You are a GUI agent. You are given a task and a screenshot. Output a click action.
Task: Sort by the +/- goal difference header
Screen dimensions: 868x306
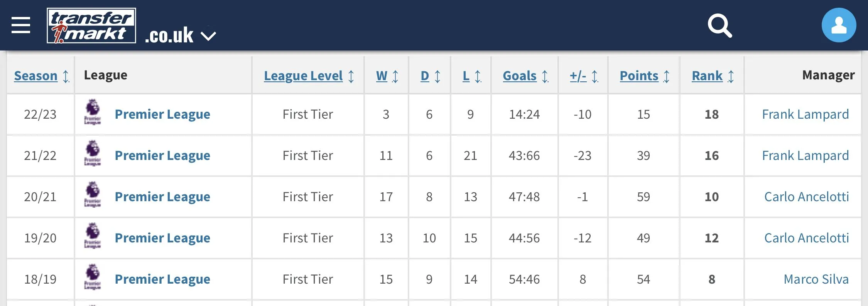[x=578, y=76]
